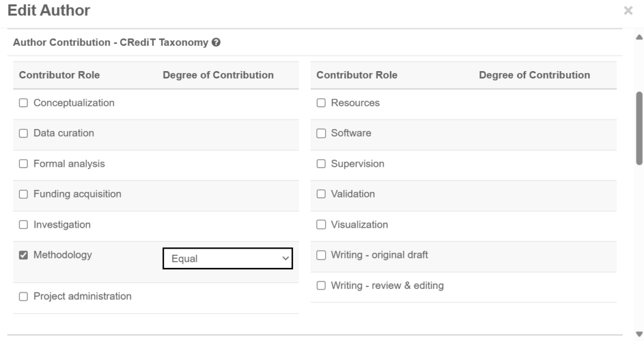Enable the Software contributor role
This screenshot has width=644, height=341.
pos(321,133)
